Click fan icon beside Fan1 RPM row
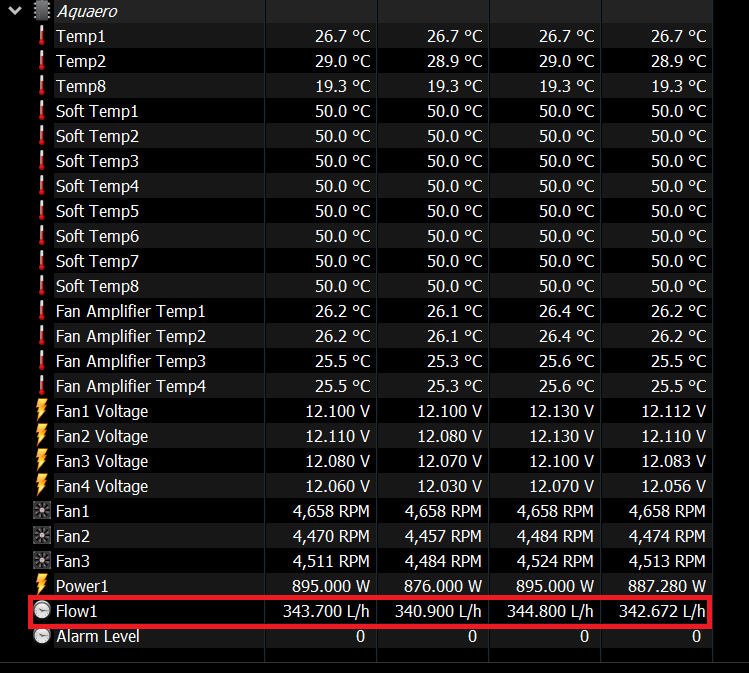Image resolution: width=749 pixels, height=673 pixels. 42,511
